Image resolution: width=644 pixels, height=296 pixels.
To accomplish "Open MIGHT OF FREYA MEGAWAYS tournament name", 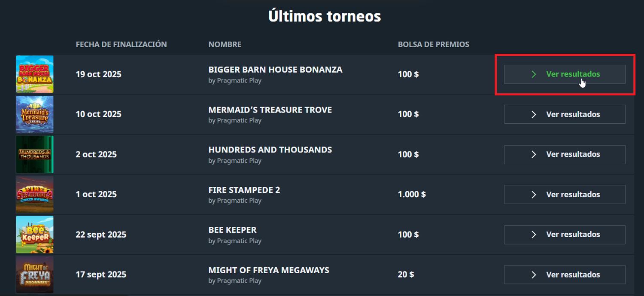I will (269, 270).
